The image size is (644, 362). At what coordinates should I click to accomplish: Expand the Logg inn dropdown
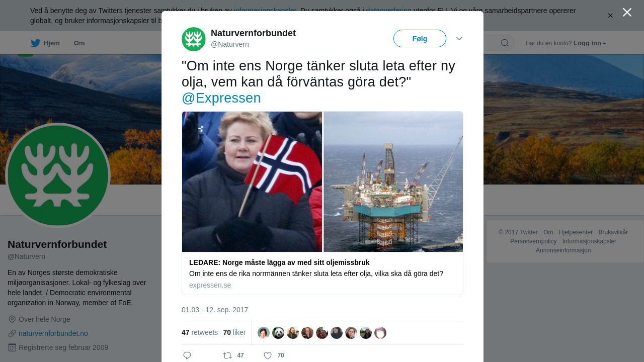coord(590,43)
